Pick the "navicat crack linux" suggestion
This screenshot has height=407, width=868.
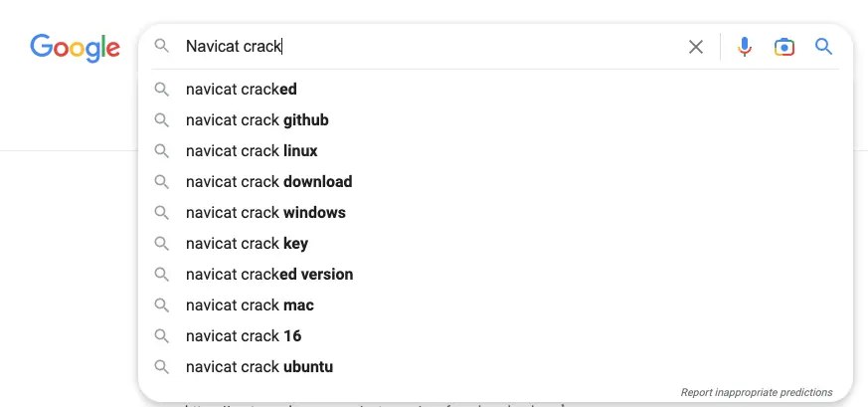[252, 151]
